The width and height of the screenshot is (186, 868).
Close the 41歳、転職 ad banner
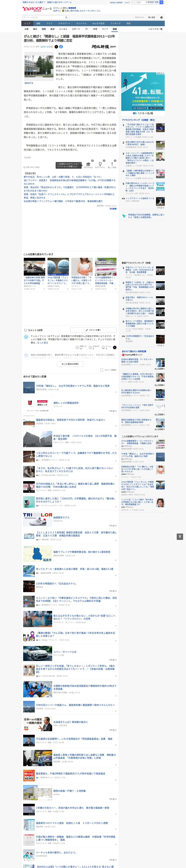pyautogui.click(x=163, y=73)
